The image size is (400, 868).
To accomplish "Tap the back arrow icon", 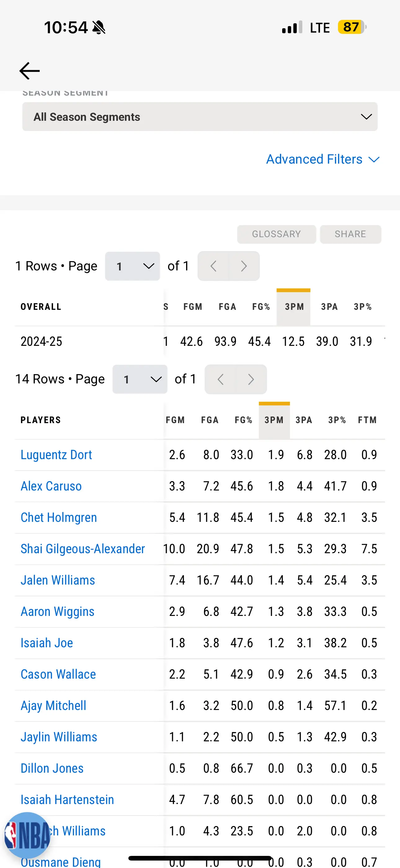I will point(30,71).
